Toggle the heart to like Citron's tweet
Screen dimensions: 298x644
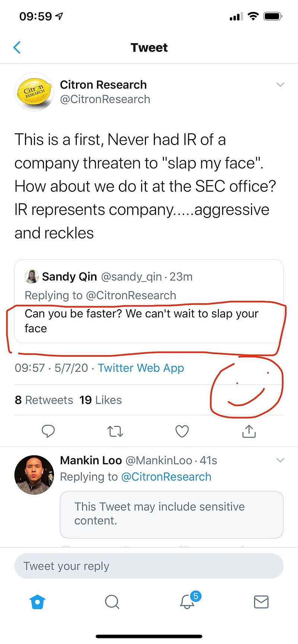(x=182, y=431)
